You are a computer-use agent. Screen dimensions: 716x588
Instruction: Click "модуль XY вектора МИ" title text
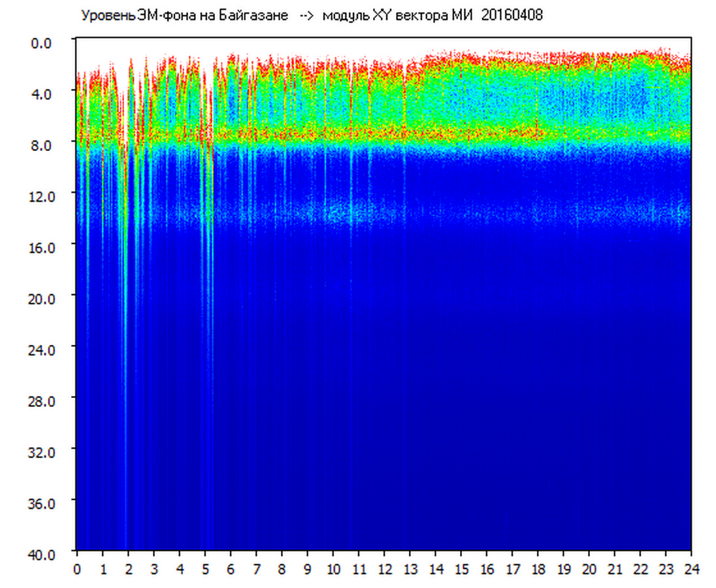coord(399,16)
